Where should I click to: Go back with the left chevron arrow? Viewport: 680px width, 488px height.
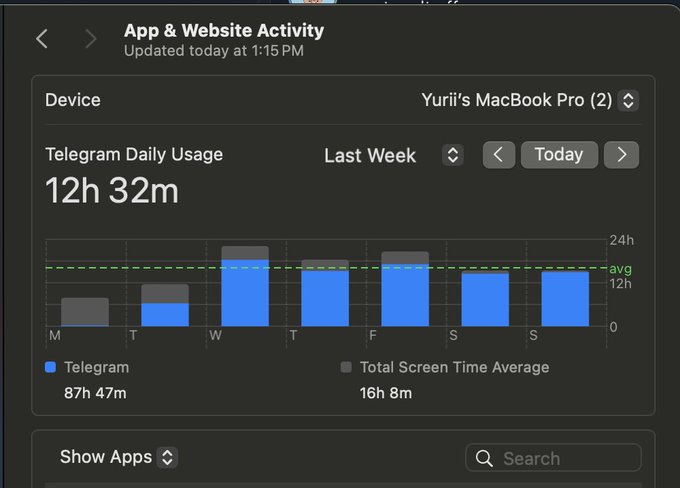click(42, 39)
